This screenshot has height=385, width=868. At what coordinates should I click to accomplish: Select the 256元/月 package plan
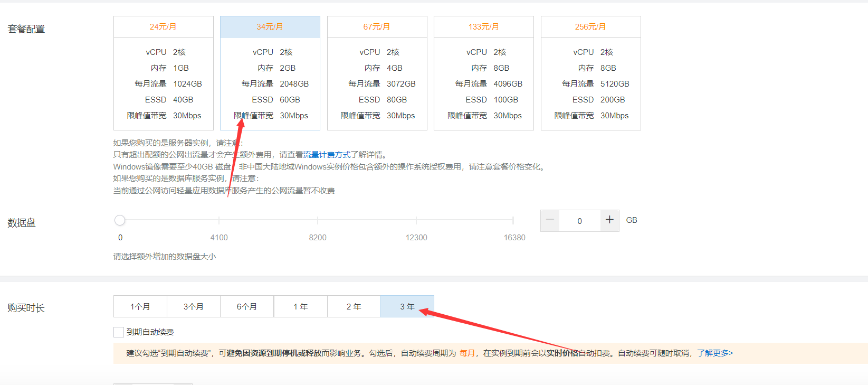pyautogui.click(x=590, y=73)
